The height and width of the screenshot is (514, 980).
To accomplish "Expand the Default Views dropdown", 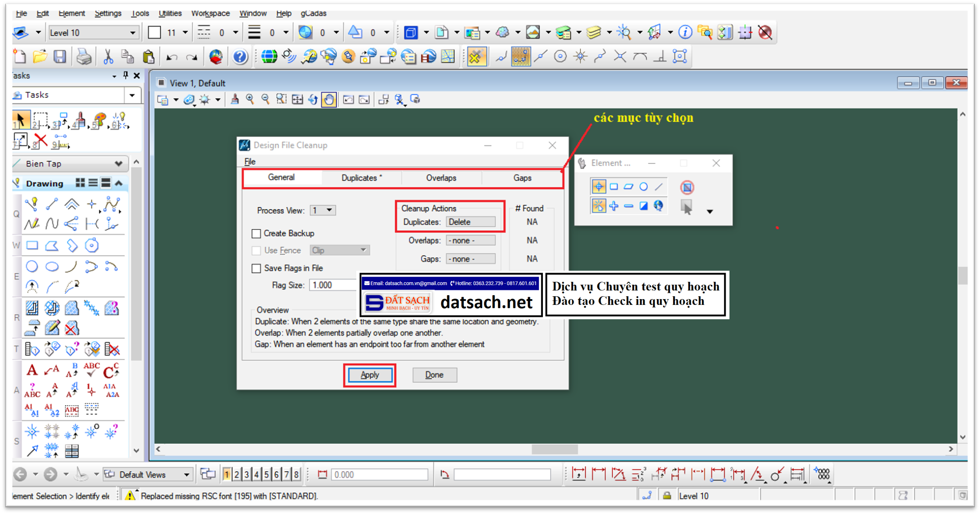I will (x=187, y=475).
